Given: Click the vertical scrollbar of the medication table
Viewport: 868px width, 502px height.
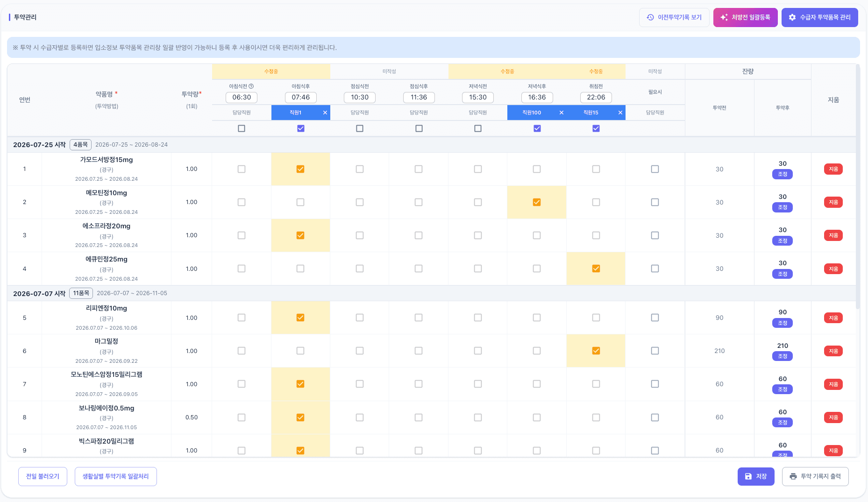Looking at the screenshot, I should pos(858,187).
